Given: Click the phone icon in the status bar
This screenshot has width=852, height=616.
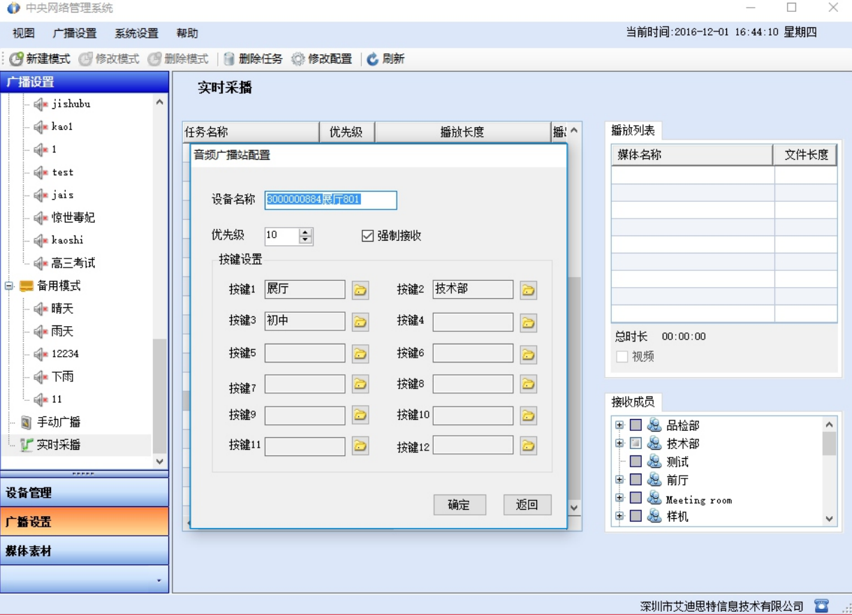Looking at the screenshot, I should pyautogui.click(x=821, y=606).
